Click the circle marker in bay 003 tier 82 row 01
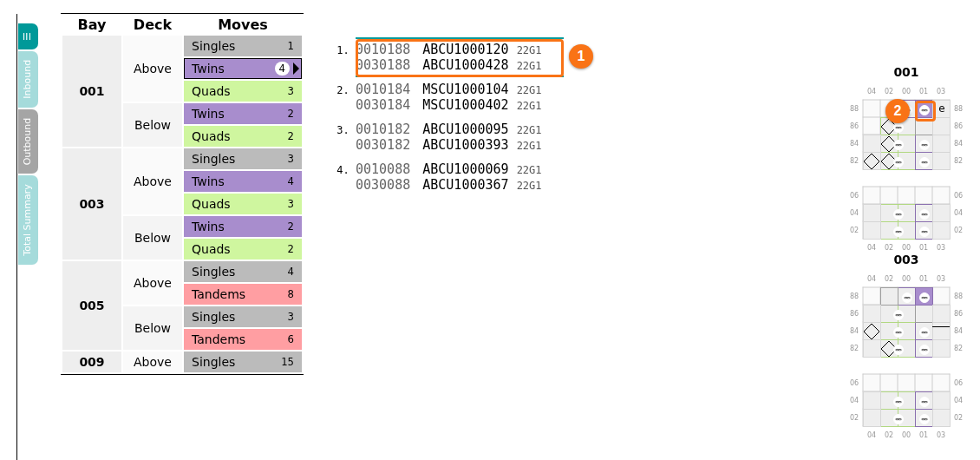This screenshot has width=980, height=460. click(924, 349)
